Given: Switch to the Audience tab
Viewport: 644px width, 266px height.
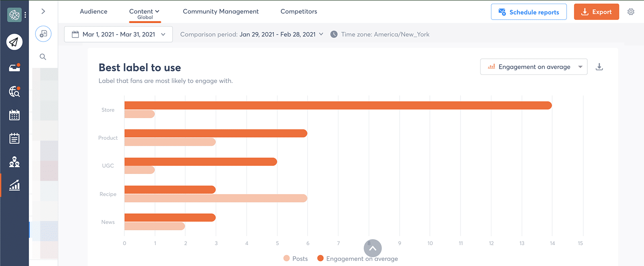Looking at the screenshot, I should coord(93,12).
